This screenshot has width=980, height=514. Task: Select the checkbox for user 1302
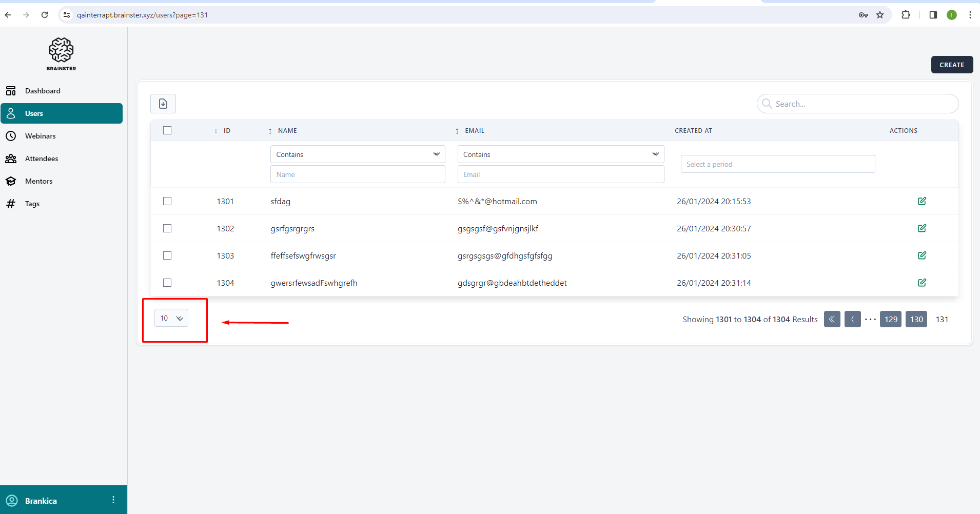167,228
